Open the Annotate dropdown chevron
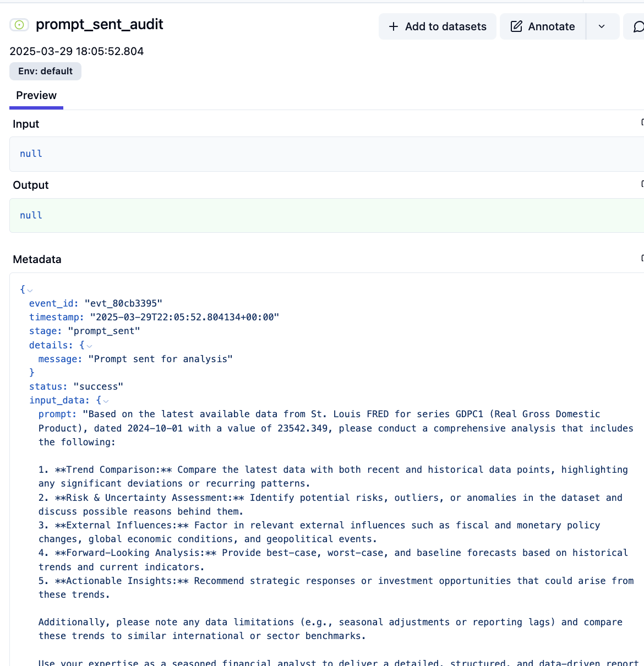The height and width of the screenshot is (666, 644). 602,26
